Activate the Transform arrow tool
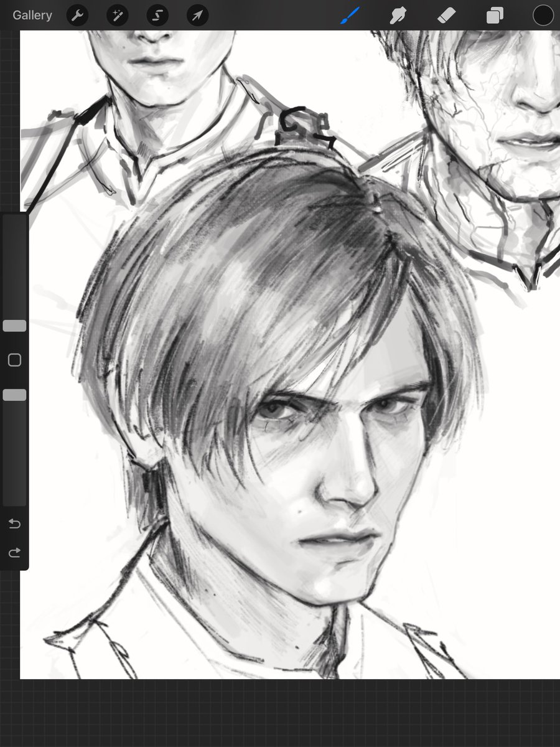 point(197,16)
